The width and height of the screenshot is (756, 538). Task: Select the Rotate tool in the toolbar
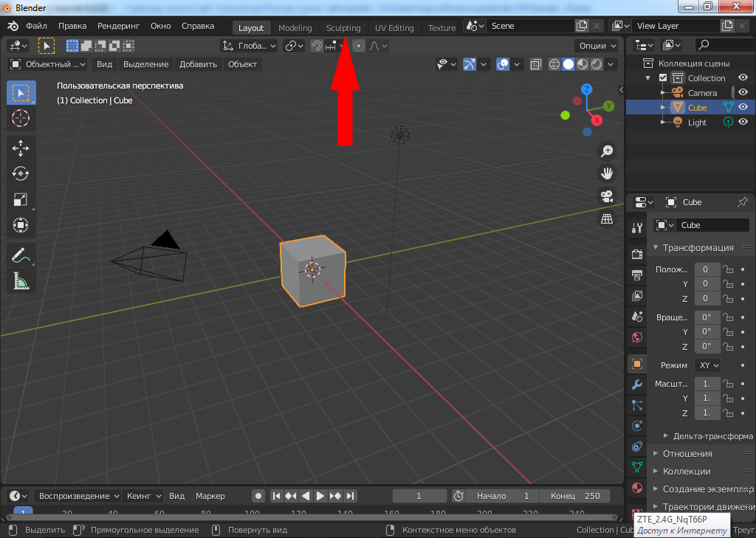21,173
